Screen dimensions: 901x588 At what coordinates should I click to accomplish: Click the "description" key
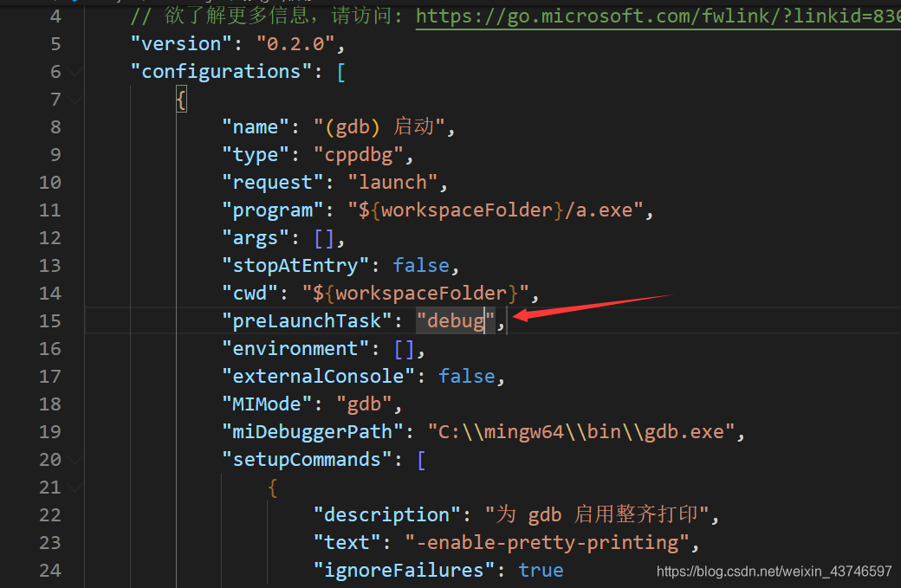[x=386, y=514]
